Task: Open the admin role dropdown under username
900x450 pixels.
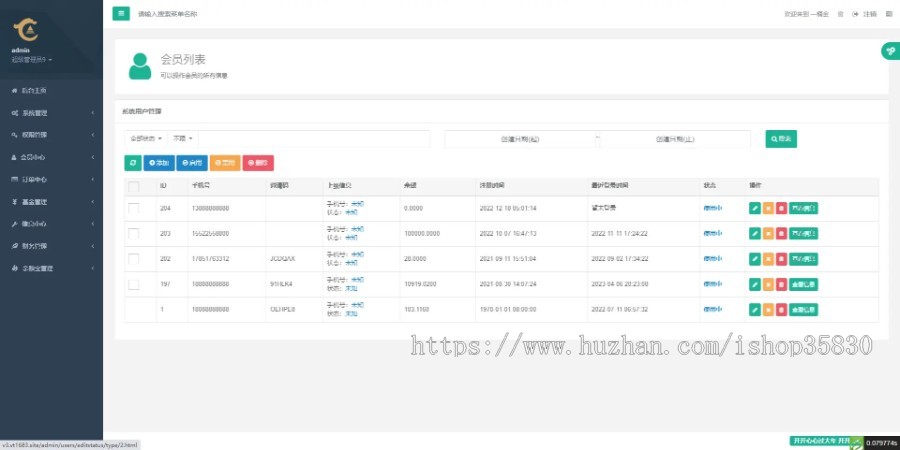Action: 32,60
